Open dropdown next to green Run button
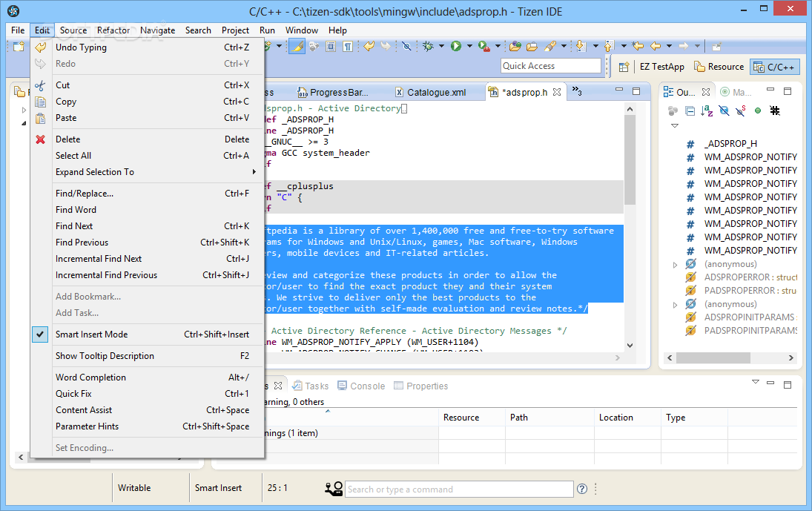 pyautogui.click(x=469, y=46)
